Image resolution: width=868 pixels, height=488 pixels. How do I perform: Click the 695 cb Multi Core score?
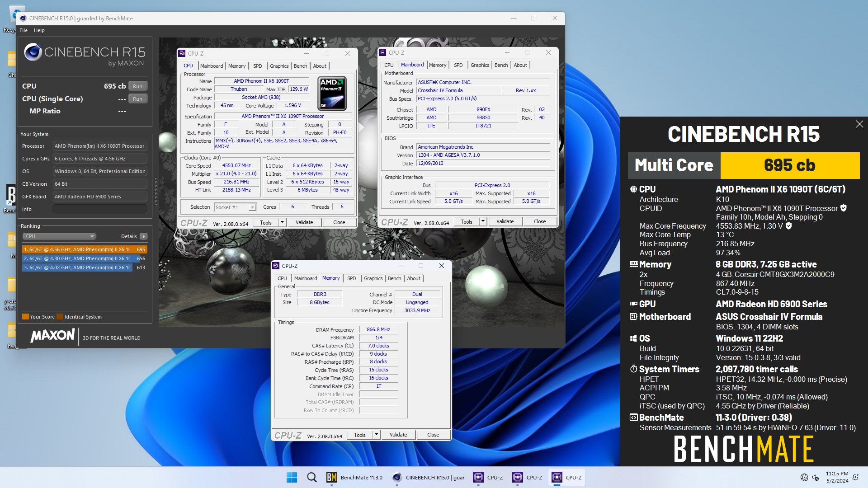point(790,165)
